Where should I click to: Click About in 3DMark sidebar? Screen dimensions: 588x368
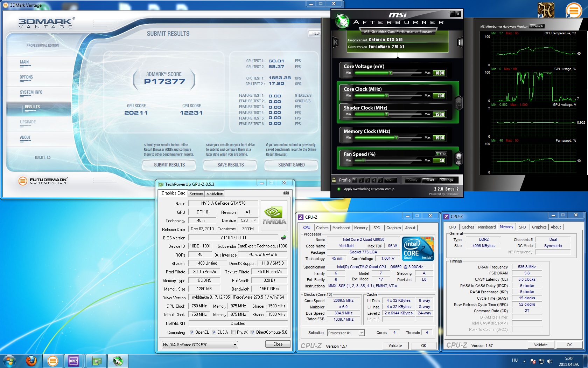click(x=25, y=137)
